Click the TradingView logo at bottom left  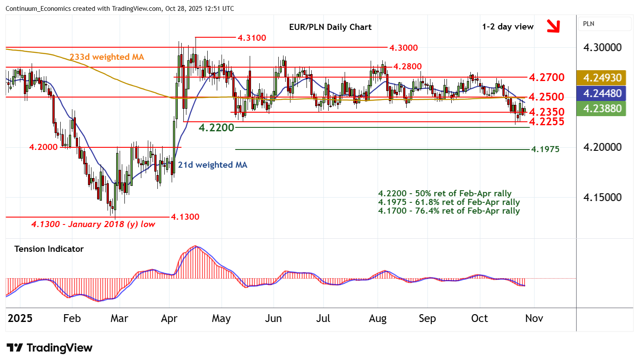(49, 348)
